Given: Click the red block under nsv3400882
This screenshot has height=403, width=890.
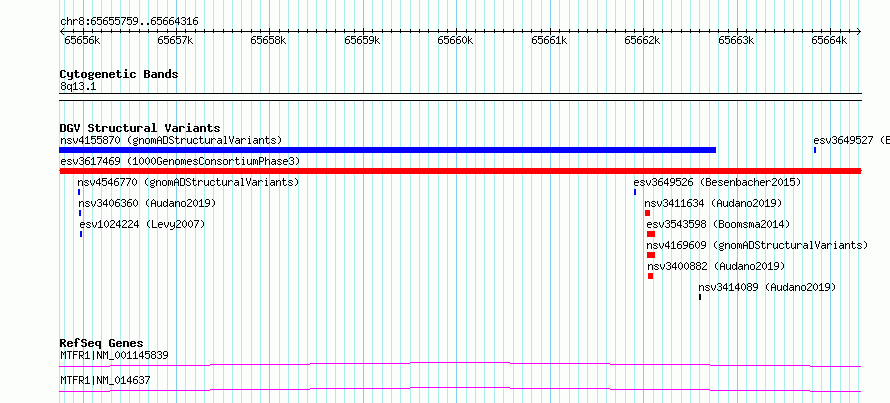Looking at the screenshot, I should pyautogui.click(x=650, y=276).
